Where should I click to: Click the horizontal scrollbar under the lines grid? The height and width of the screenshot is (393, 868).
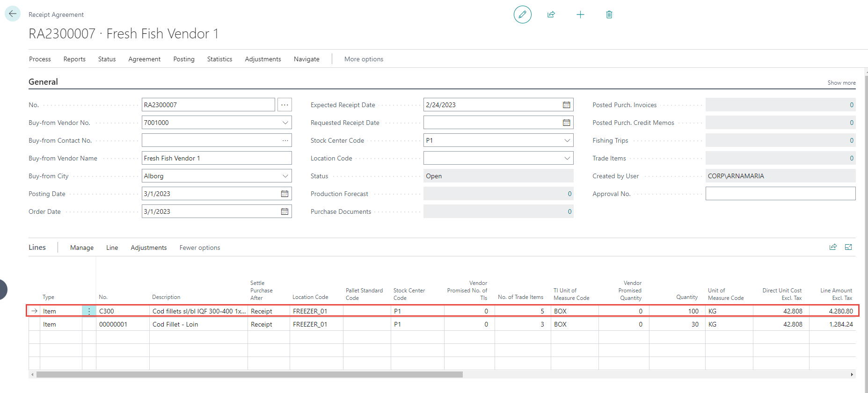(249, 374)
